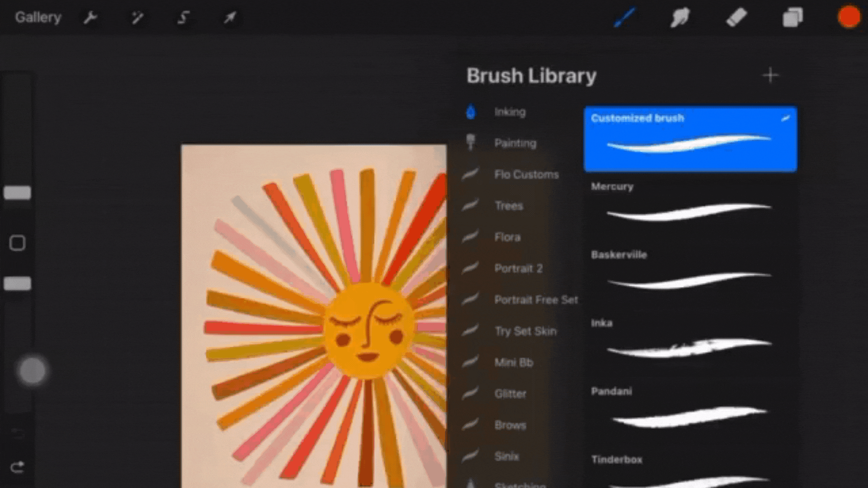Open the Mini Bb brush set

(x=514, y=362)
